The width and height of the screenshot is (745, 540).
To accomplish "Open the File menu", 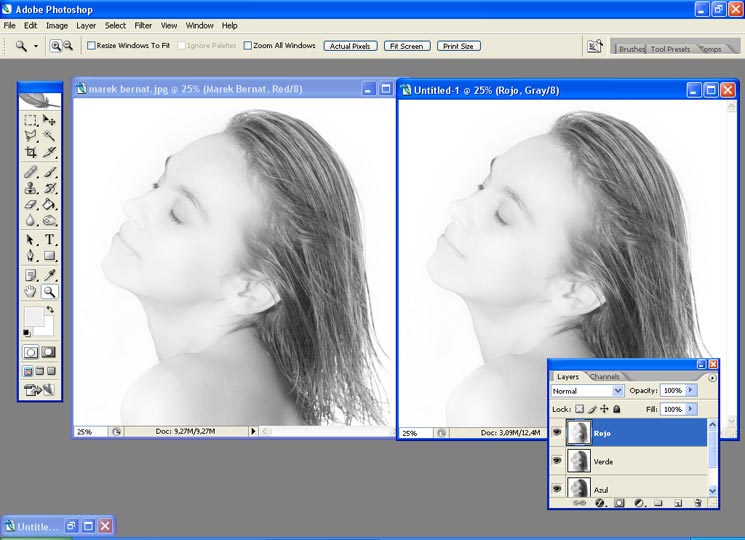I will tap(10, 26).
